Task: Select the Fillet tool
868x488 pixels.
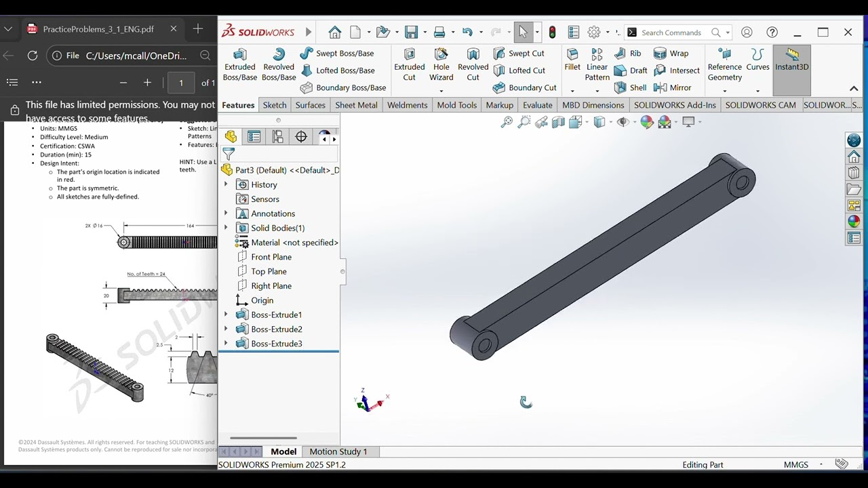Action: pos(572,60)
